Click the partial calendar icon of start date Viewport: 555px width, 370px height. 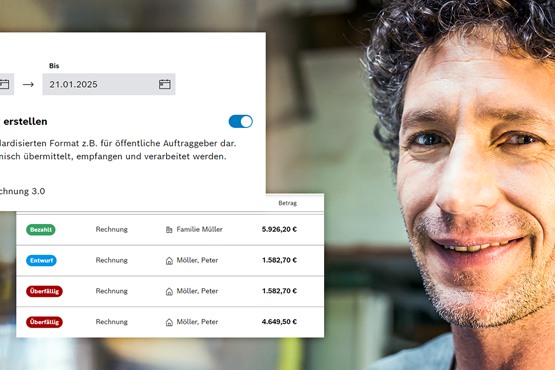pyautogui.click(x=4, y=84)
